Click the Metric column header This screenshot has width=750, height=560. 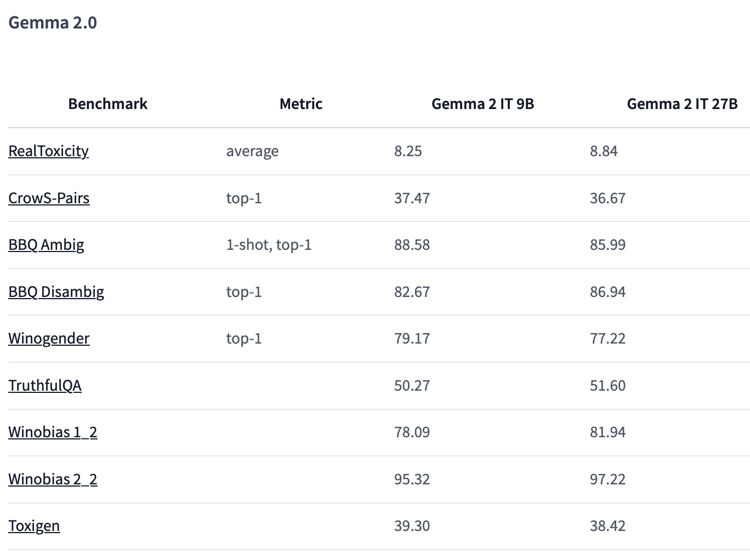[x=300, y=104]
